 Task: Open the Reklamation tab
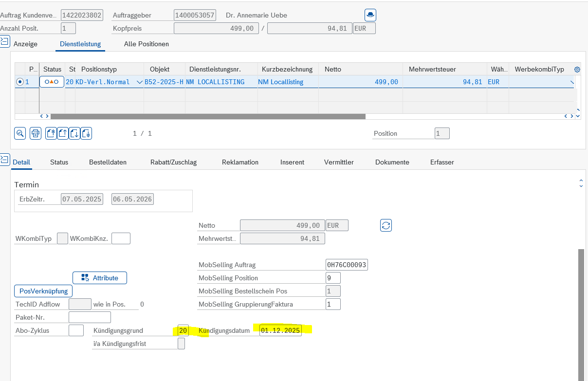[240, 162]
